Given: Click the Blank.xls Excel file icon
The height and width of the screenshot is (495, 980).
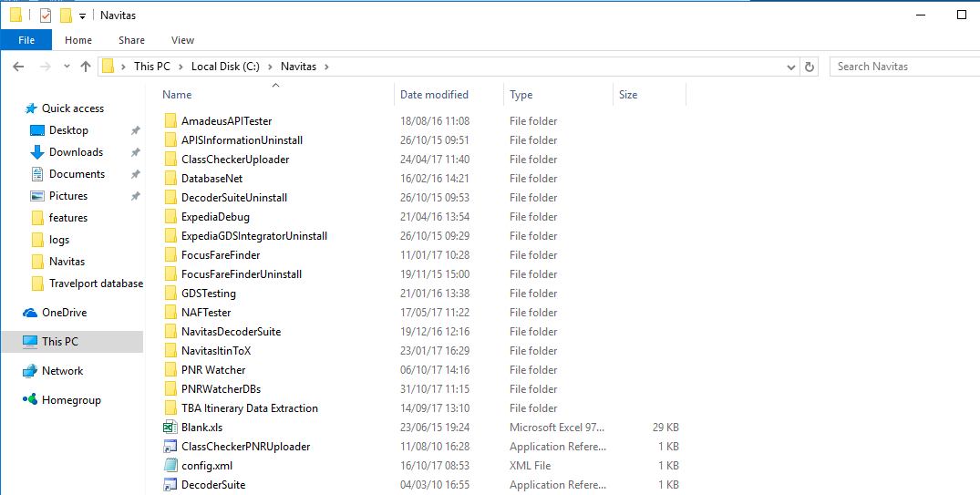Looking at the screenshot, I should (x=170, y=428).
